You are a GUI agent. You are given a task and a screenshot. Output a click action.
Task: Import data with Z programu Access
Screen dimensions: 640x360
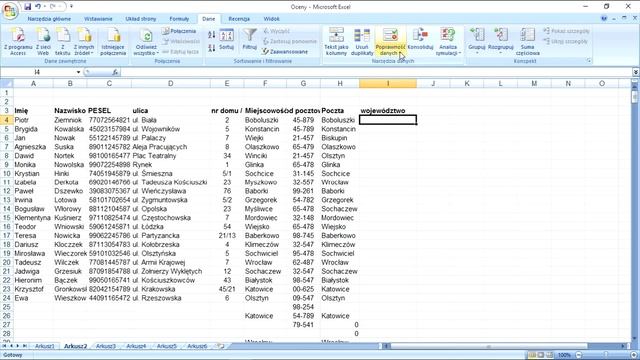point(18,42)
